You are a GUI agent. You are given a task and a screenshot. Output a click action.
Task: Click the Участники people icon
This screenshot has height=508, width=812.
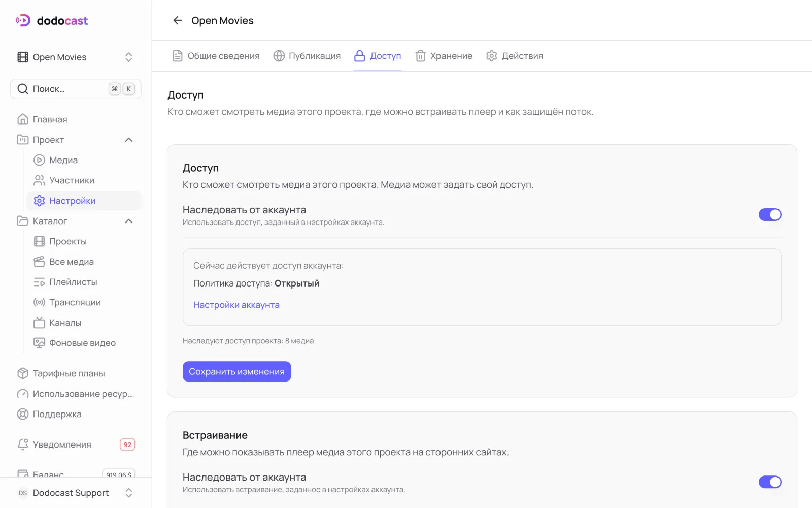(x=39, y=180)
